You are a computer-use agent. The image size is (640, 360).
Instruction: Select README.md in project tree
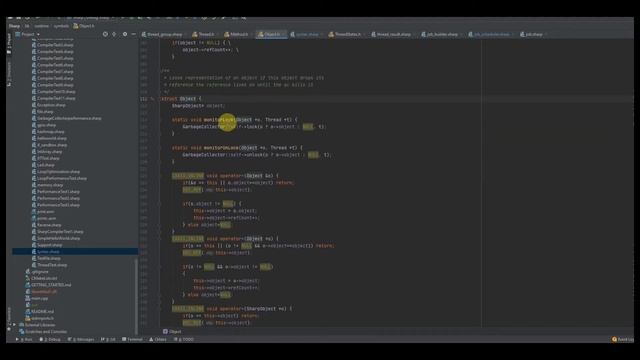pyautogui.click(x=42, y=311)
